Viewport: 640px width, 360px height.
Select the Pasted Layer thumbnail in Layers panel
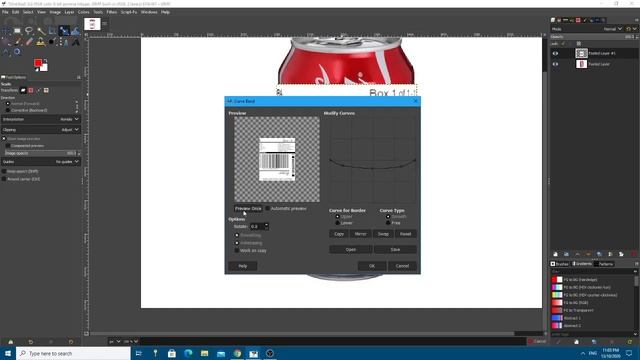(581, 64)
